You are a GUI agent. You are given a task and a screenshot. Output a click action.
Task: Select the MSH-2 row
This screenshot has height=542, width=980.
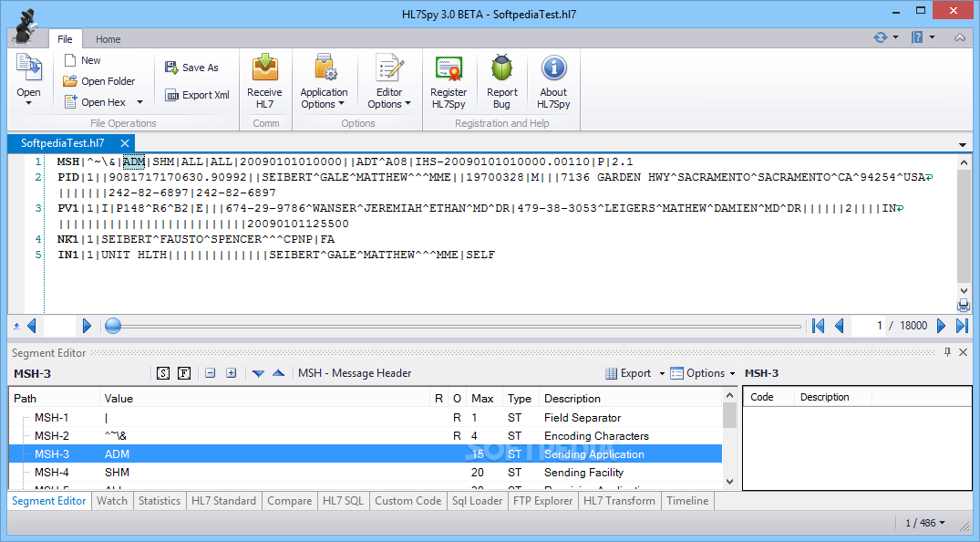tap(366, 435)
